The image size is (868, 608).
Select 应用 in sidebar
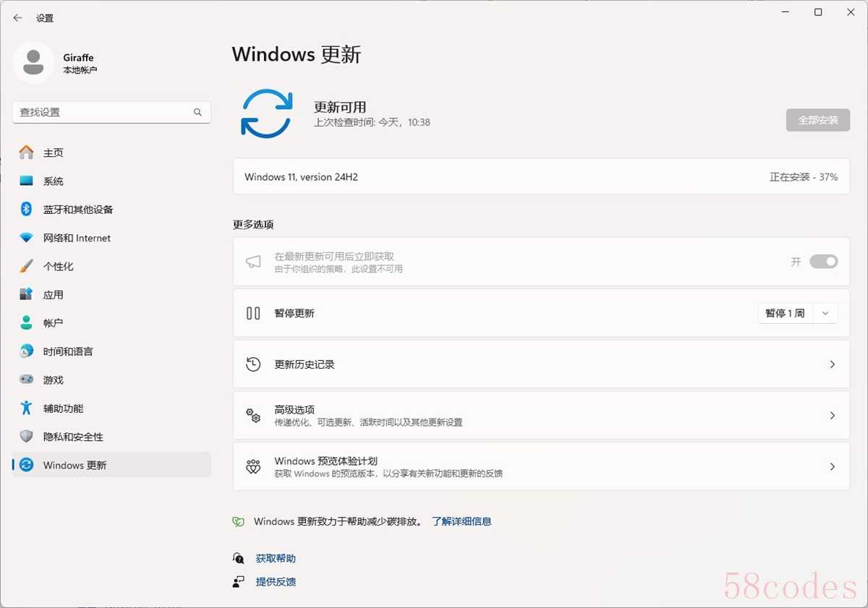tap(111, 294)
